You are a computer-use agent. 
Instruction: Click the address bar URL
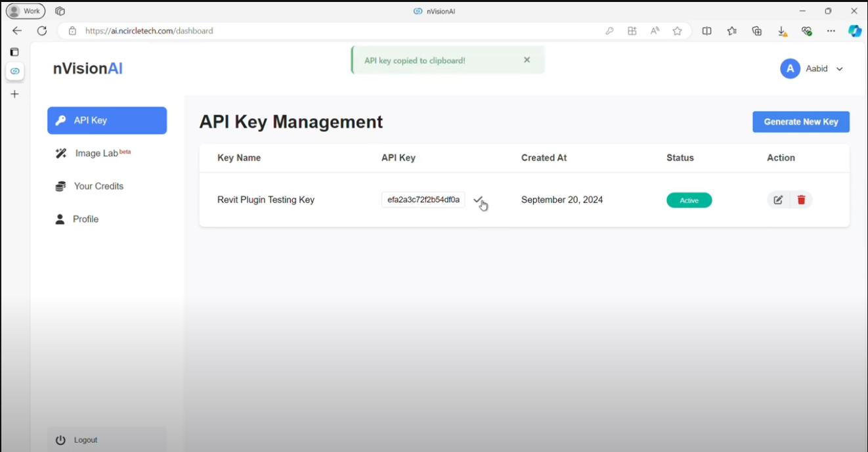click(149, 31)
